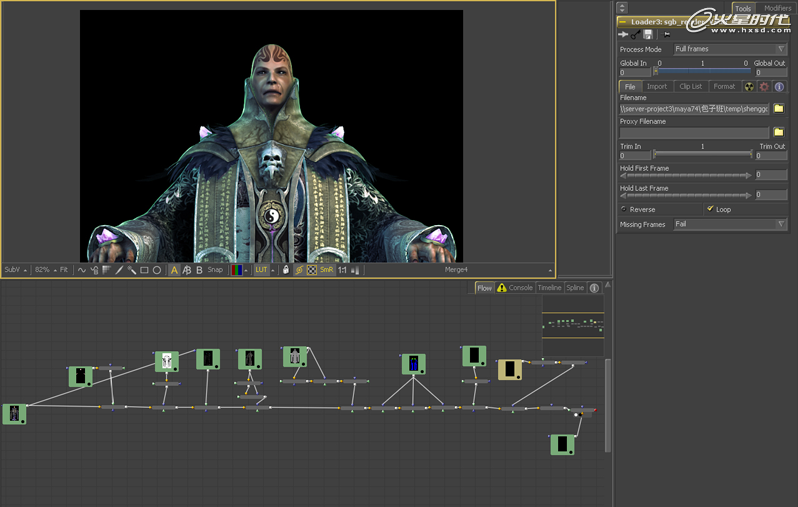Toggle SmR smooth resize button
The width and height of the screenshot is (798, 507).
(326, 270)
